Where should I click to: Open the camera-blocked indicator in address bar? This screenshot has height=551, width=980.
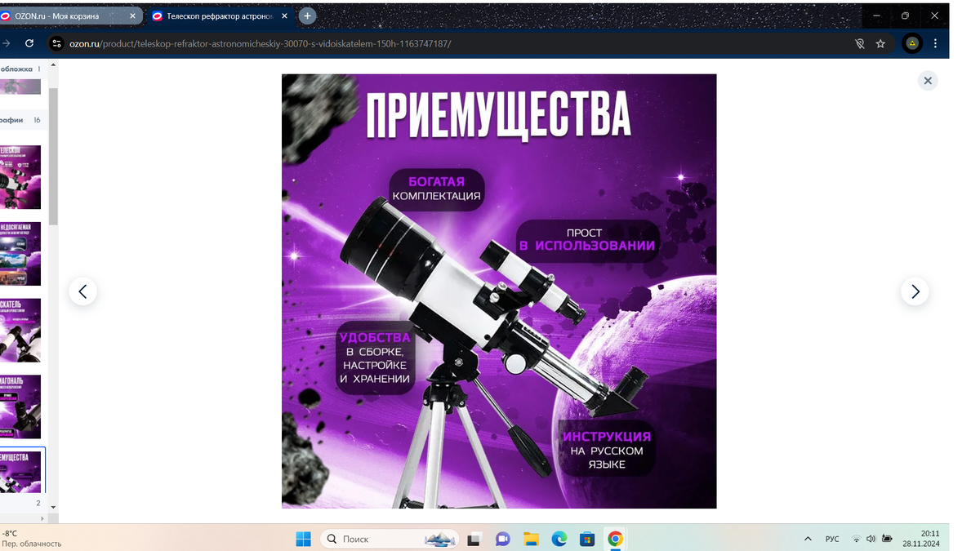859,43
